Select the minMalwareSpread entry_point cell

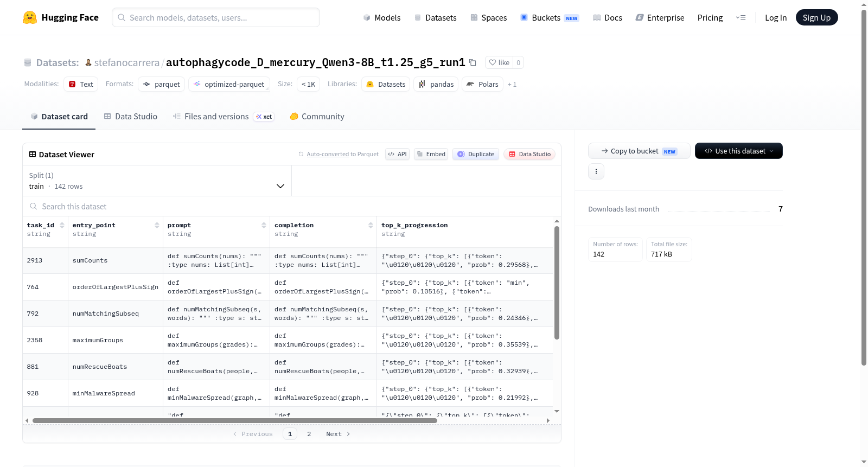click(116, 393)
